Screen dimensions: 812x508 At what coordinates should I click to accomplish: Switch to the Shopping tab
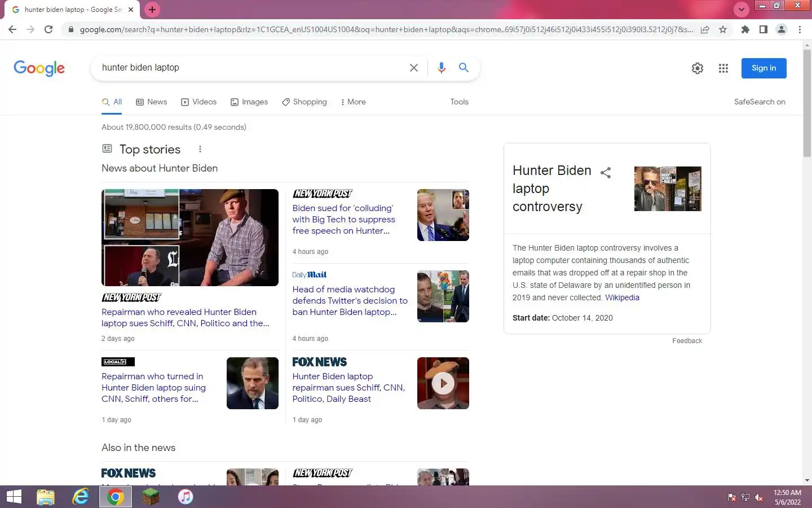tap(304, 102)
